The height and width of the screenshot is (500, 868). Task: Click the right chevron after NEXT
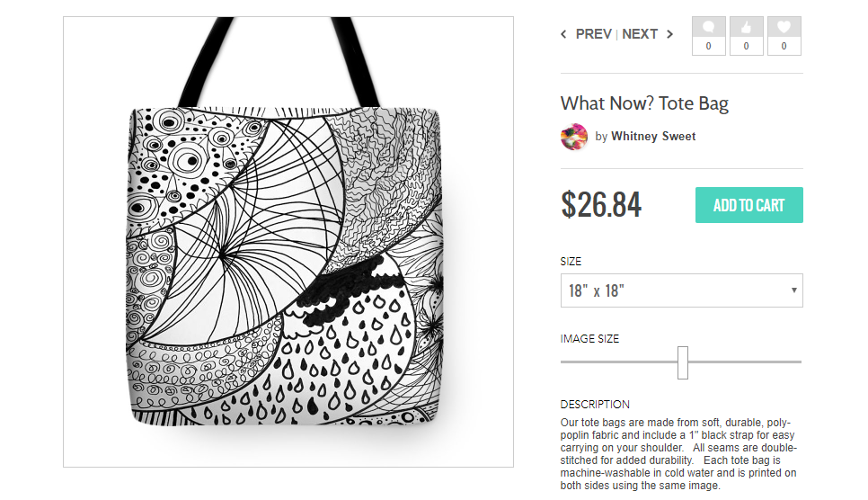tap(669, 34)
